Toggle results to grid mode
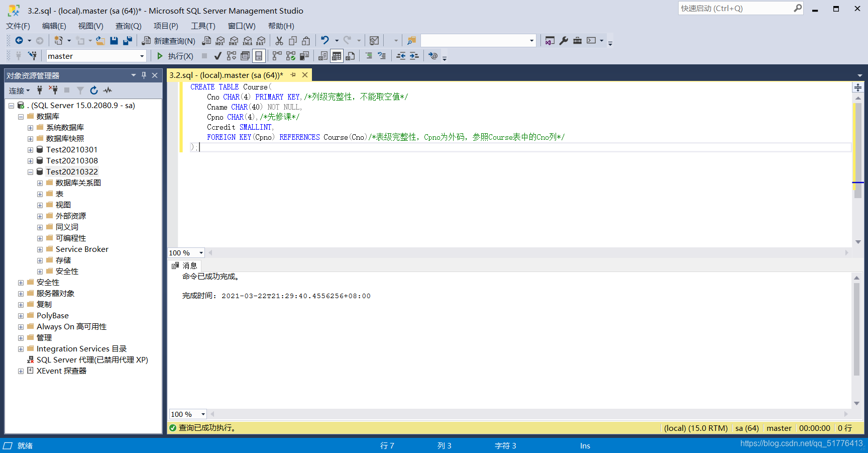Image resolution: width=868 pixels, height=453 pixels. (x=337, y=56)
